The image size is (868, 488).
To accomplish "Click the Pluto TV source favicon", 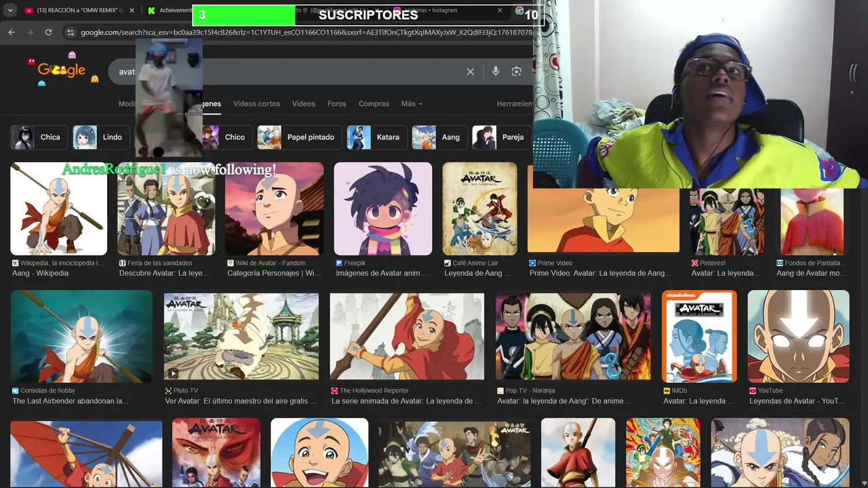I will coord(168,391).
